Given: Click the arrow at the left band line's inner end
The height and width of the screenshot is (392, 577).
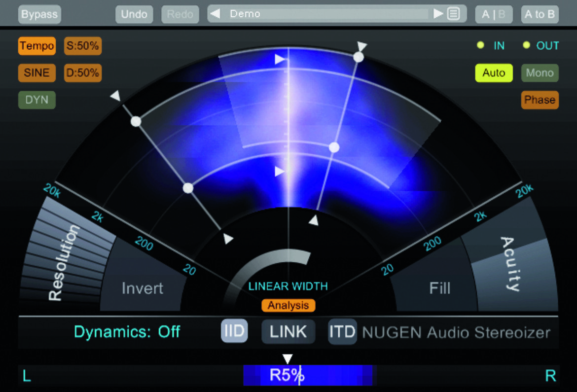Looking at the screenshot, I should coord(228,239).
